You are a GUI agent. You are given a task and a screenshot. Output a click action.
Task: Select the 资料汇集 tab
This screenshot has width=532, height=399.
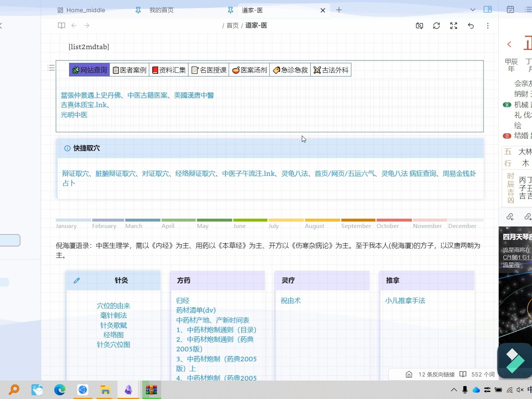click(169, 70)
